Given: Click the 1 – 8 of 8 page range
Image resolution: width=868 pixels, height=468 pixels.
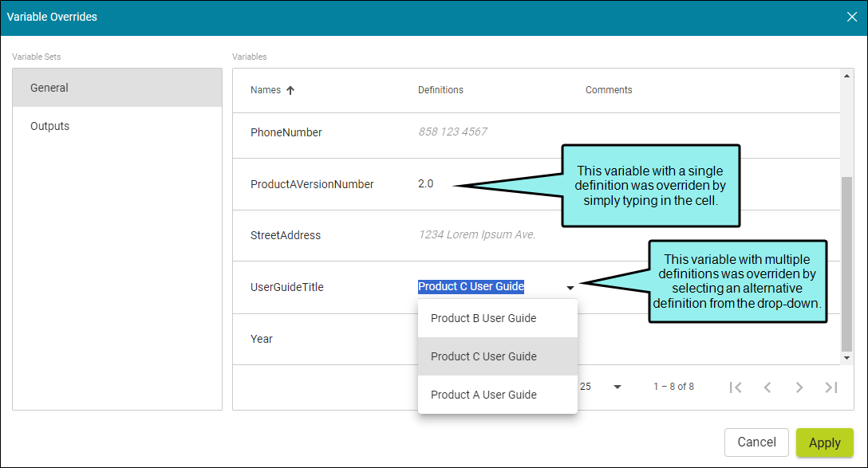Looking at the screenshot, I should (x=673, y=387).
